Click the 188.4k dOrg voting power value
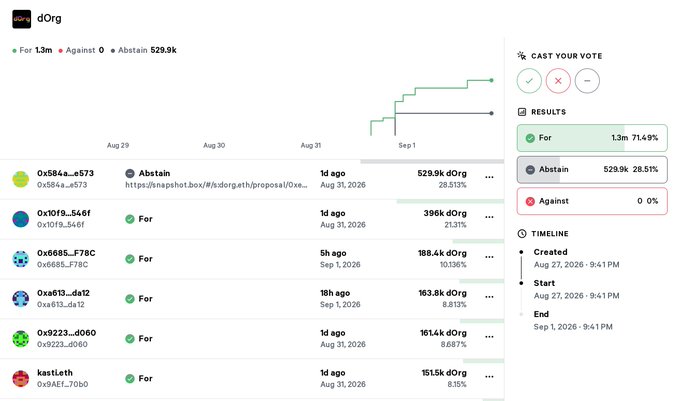The image size is (680, 401). [x=442, y=253]
